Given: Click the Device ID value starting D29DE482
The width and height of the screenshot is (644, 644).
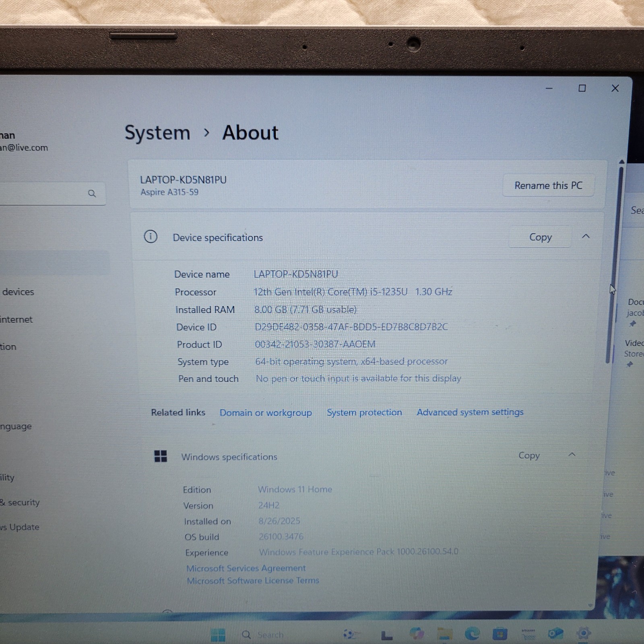Looking at the screenshot, I should click(351, 327).
